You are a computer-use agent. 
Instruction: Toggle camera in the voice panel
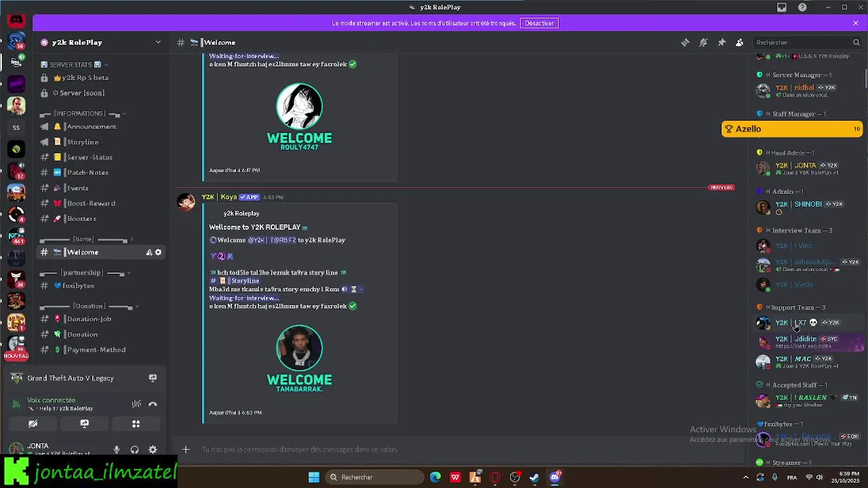click(x=33, y=424)
